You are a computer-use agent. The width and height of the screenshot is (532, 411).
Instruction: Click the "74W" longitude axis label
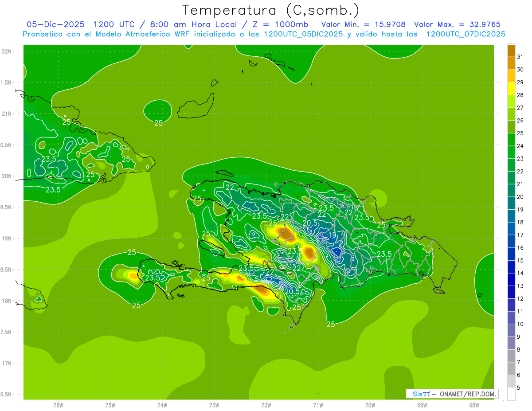click(x=162, y=405)
